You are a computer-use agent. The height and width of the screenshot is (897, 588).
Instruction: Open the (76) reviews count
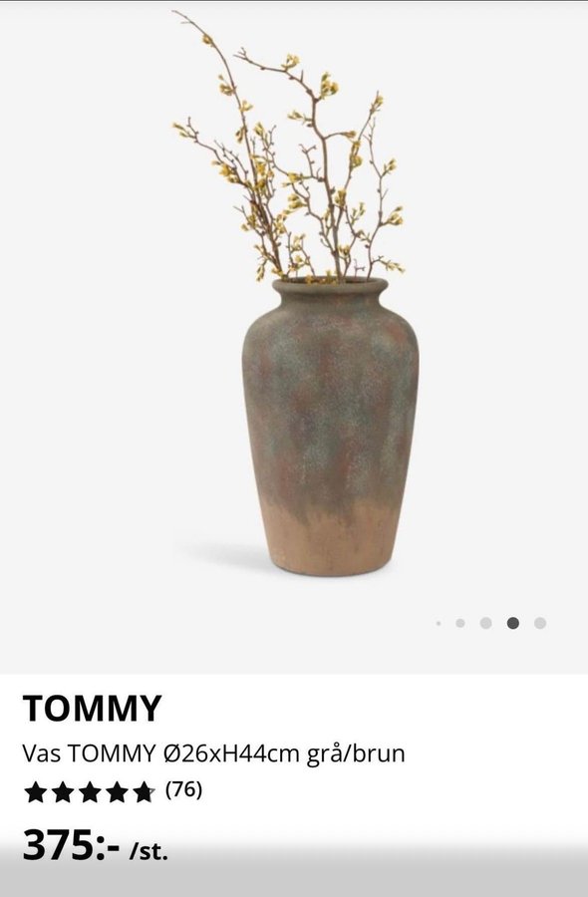pos(183,790)
